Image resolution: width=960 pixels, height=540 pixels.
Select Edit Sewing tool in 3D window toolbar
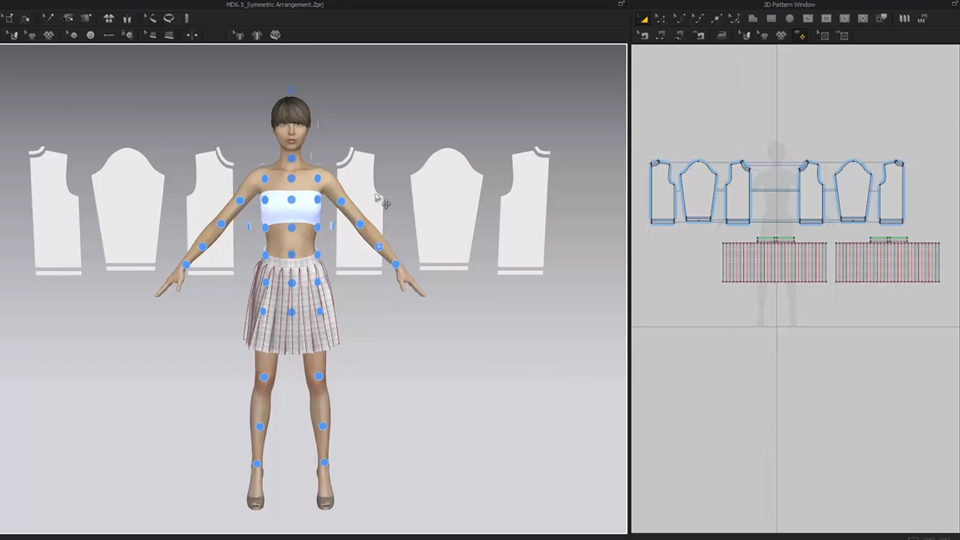(x=12, y=35)
